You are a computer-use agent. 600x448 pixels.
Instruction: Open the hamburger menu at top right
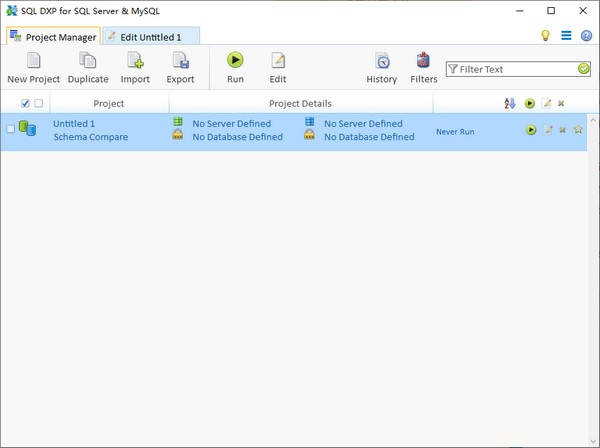point(566,35)
